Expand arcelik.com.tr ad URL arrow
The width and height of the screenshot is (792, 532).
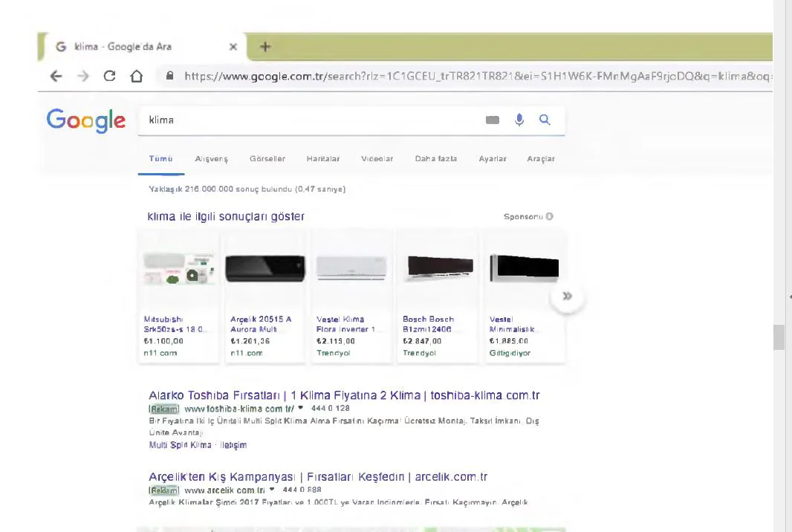(x=272, y=489)
